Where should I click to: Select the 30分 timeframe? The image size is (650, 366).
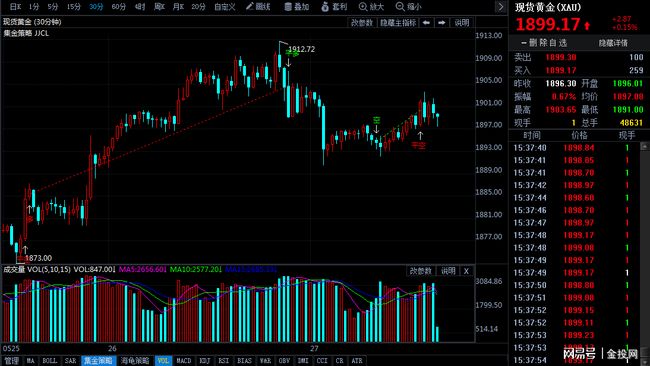click(x=96, y=7)
